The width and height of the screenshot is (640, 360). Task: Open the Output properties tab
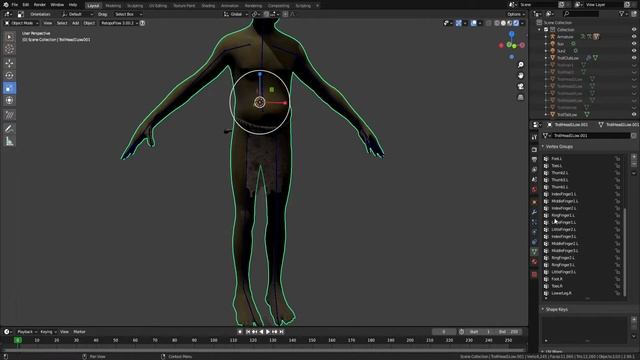pyautogui.click(x=534, y=160)
